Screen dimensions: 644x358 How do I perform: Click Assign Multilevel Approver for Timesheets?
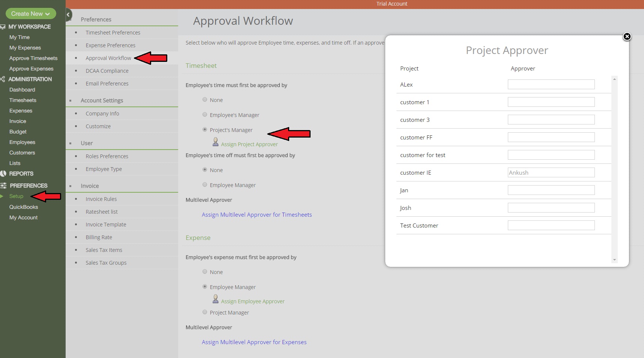pyautogui.click(x=257, y=215)
